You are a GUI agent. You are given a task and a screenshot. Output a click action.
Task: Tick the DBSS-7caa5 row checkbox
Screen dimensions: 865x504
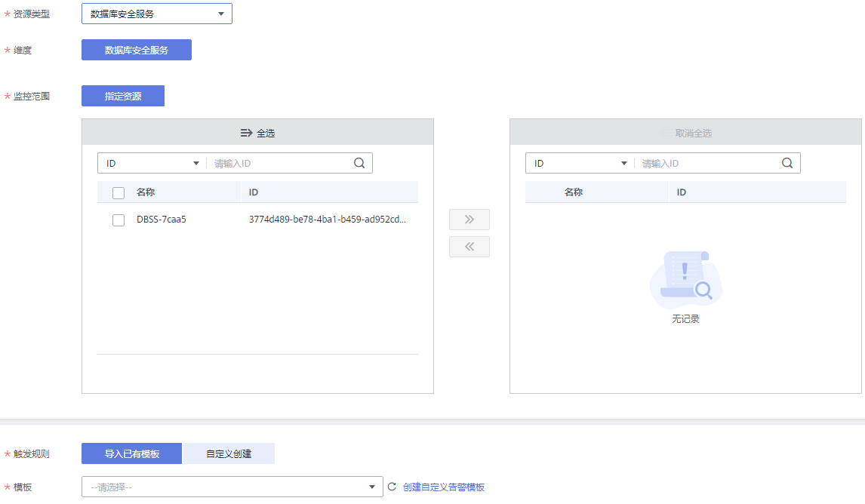[x=119, y=220]
